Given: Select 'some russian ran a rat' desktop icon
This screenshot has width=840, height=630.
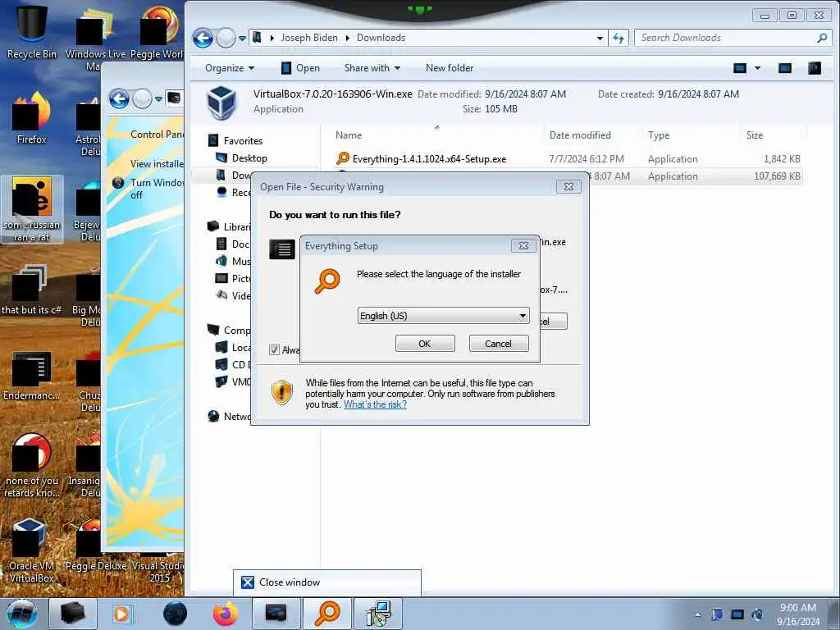Looking at the screenshot, I should tap(32, 209).
